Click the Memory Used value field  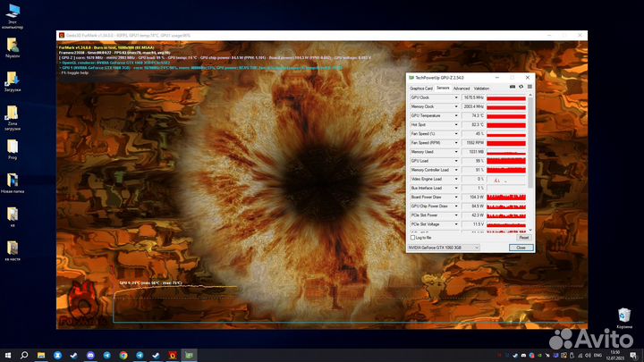tap(473, 152)
